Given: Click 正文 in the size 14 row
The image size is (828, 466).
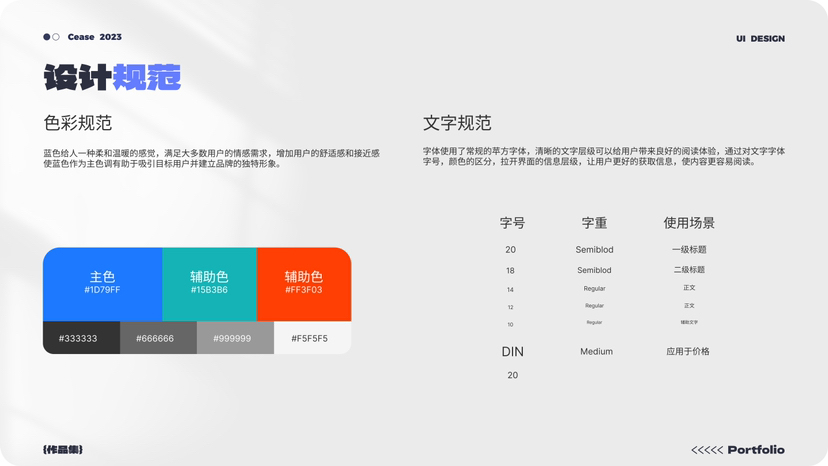Looking at the screenshot, I should click(x=689, y=288).
